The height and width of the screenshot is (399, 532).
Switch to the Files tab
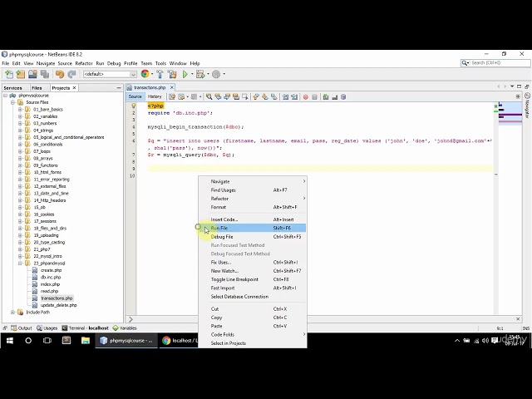(37, 88)
